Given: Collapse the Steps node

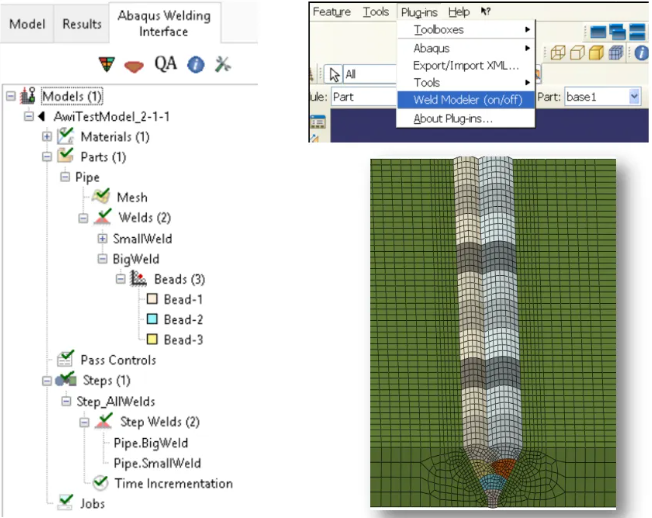Looking at the screenshot, I should 47,380.
